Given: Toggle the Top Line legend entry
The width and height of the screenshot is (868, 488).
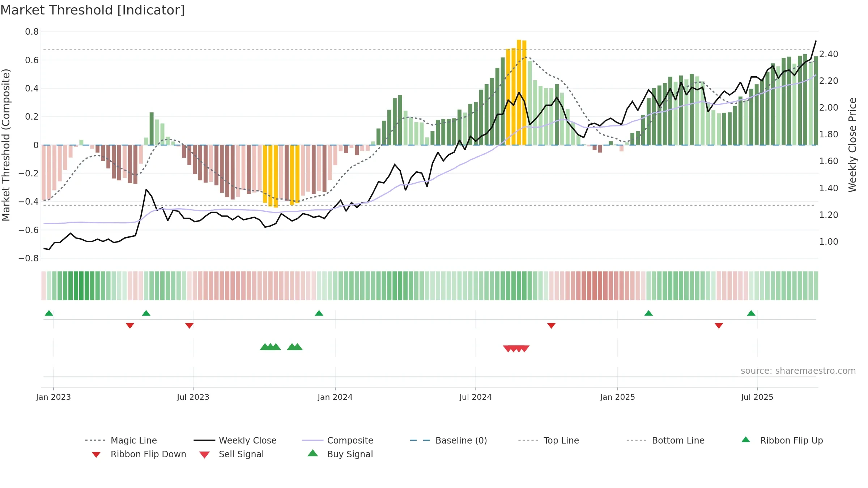Looking at the screenshot, I should tap(548, 440).
